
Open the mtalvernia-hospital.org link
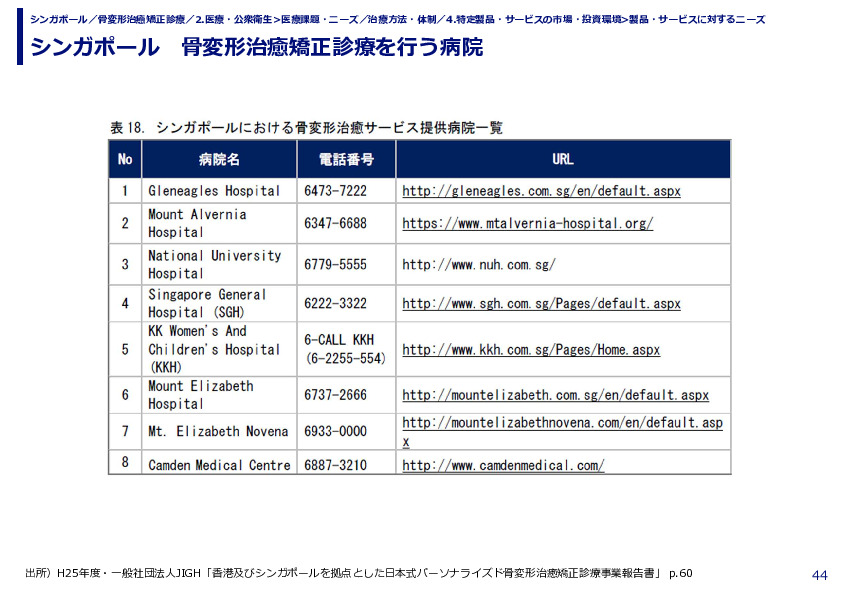527,223
